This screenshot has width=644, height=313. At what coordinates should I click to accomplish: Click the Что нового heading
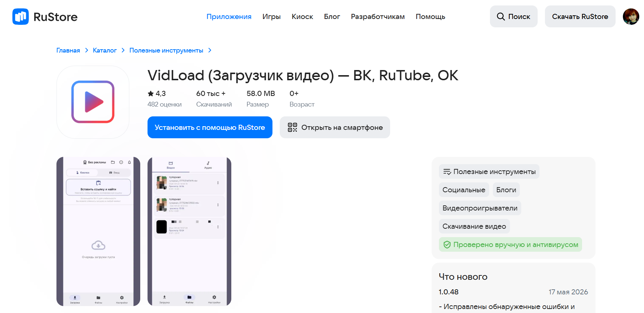[463, 277]
